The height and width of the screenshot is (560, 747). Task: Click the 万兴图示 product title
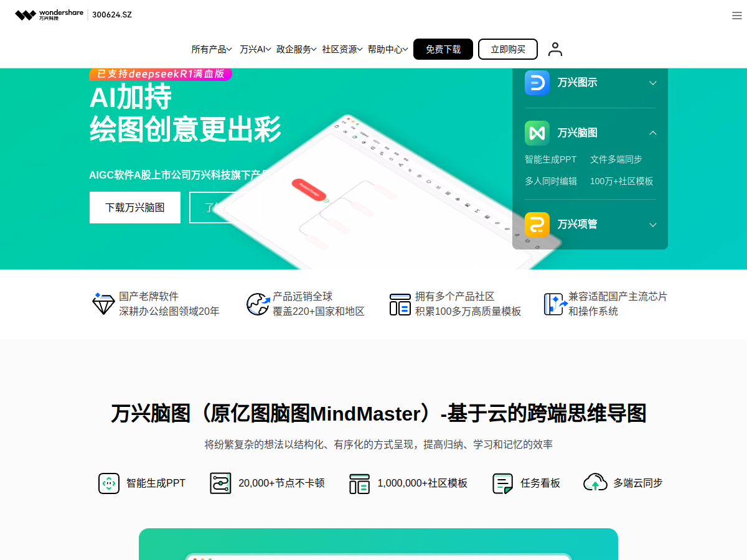tap(578, 83)
